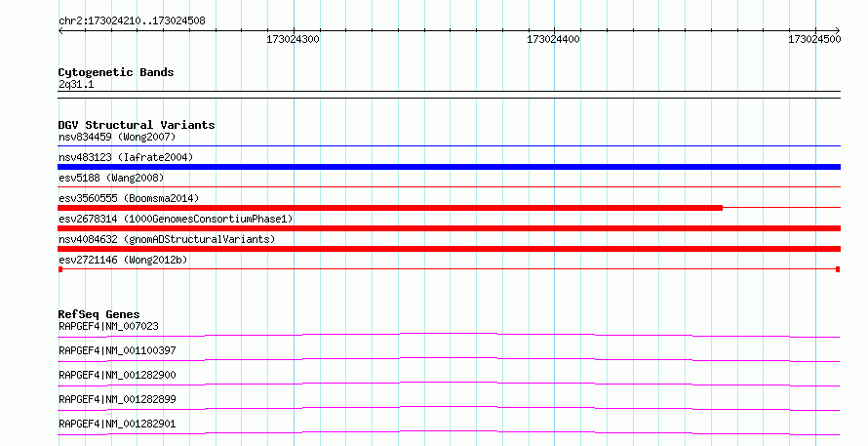Open transcript RAPGEF4|NM_001100397 label
The image size is (868, 446).
(117, 350)
